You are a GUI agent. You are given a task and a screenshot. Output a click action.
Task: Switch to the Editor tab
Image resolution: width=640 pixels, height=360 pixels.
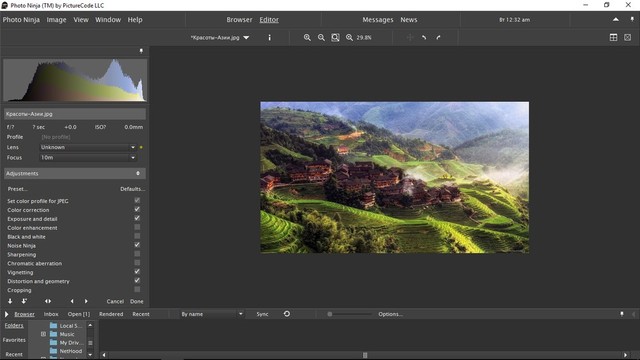269,20
